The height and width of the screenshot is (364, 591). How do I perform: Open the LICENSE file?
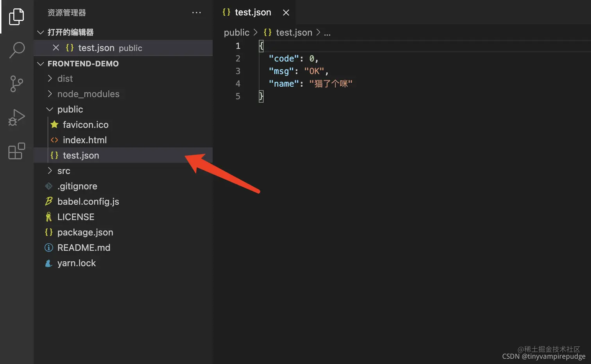(x=76, y=217)
